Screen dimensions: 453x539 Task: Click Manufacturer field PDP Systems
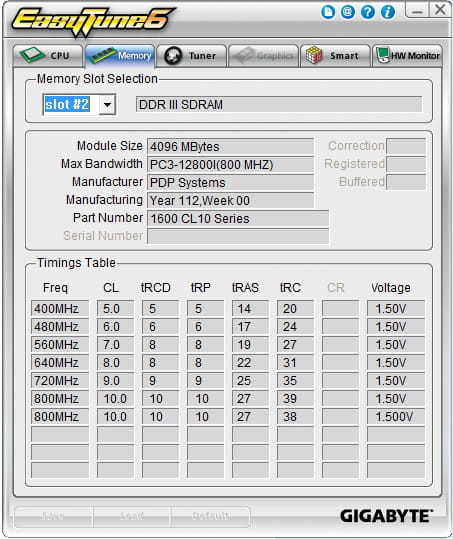click(x=230, y=183)
